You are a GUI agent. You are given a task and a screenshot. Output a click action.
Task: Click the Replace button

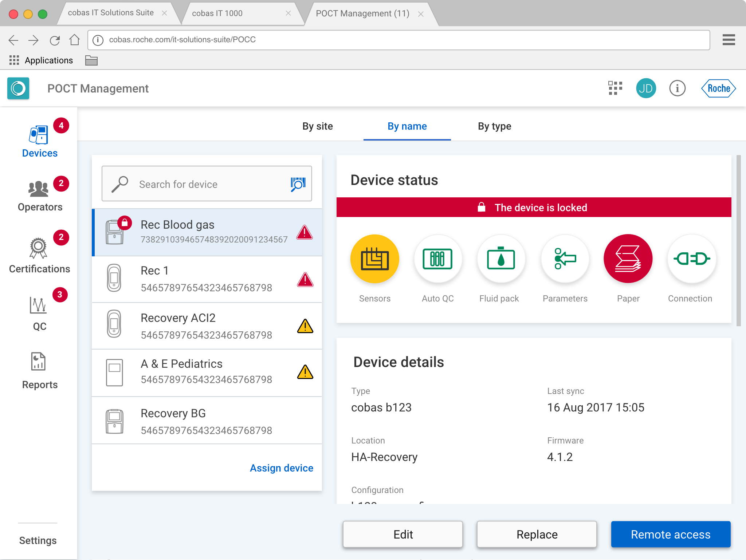tap(537, 534)
